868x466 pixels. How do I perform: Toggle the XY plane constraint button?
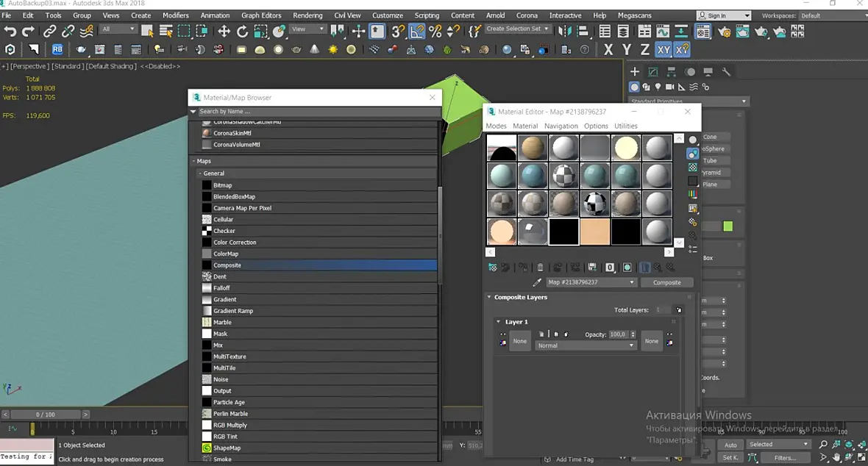[x=664, y=50]
